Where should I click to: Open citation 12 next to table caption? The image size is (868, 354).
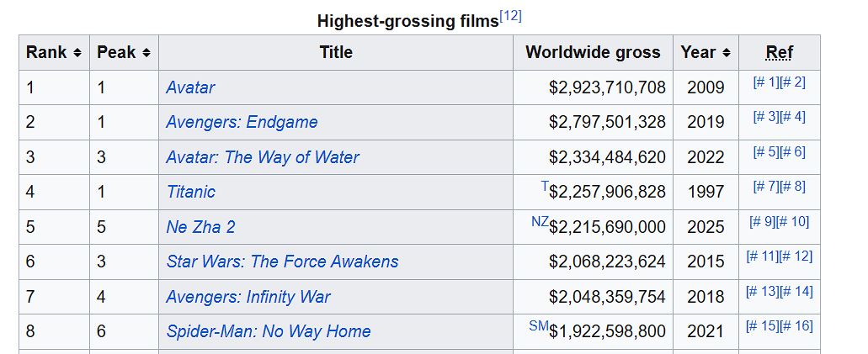[510, 17]
